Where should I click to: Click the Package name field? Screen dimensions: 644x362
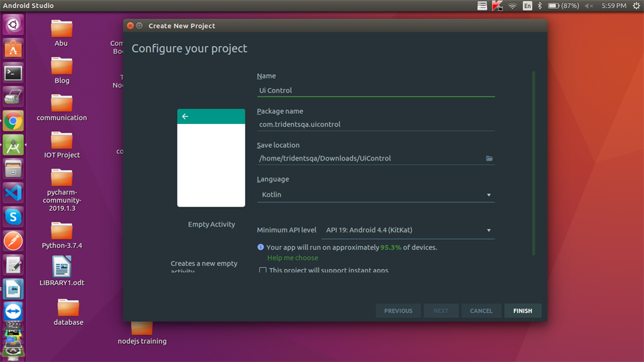(376, 124)
